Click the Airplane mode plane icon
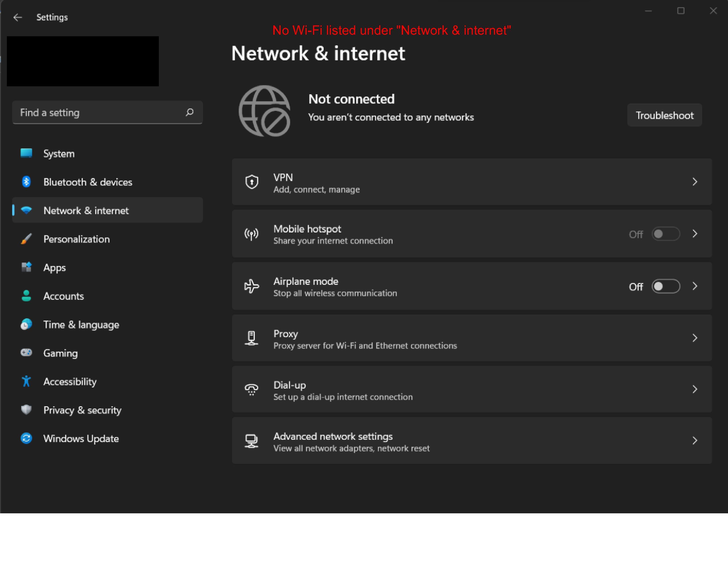Viewport: 728px width, 563px height. pyautogui.click(x=251, y=287)
